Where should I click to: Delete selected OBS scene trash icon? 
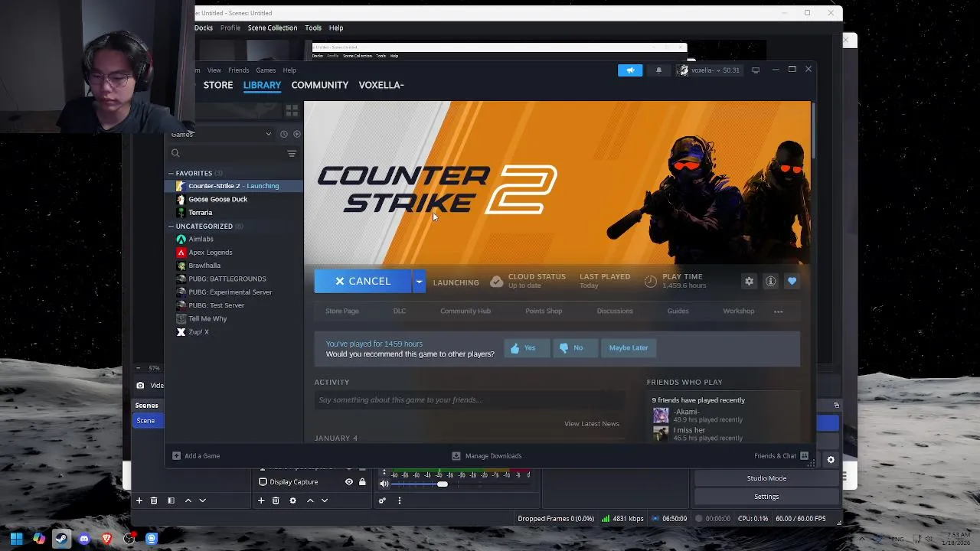click(x=154, y=500)
